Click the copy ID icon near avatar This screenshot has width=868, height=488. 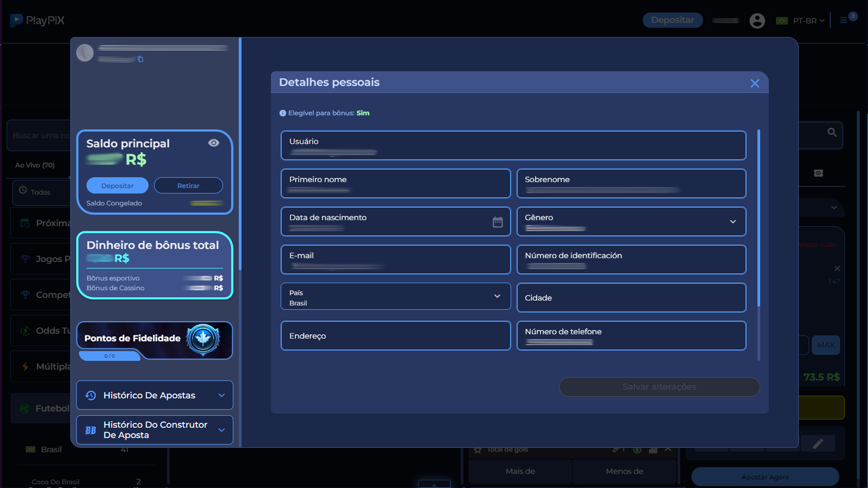tap(141, 59)
